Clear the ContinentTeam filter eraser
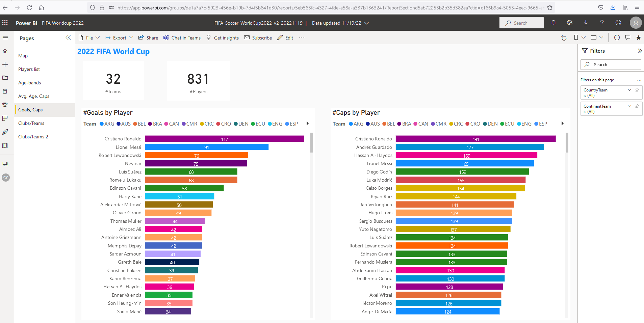Screen dimensions: 644x323 637,106
